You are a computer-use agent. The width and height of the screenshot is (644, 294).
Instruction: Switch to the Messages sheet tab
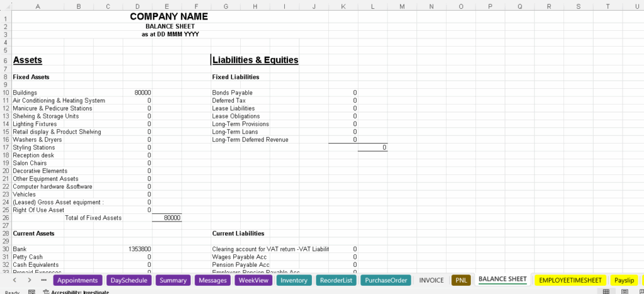pos(213,280)
